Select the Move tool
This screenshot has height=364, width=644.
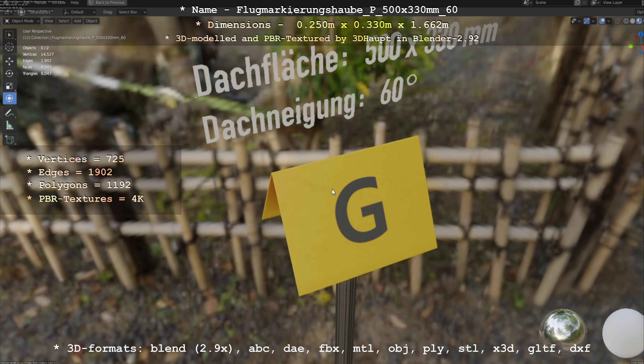9,61
